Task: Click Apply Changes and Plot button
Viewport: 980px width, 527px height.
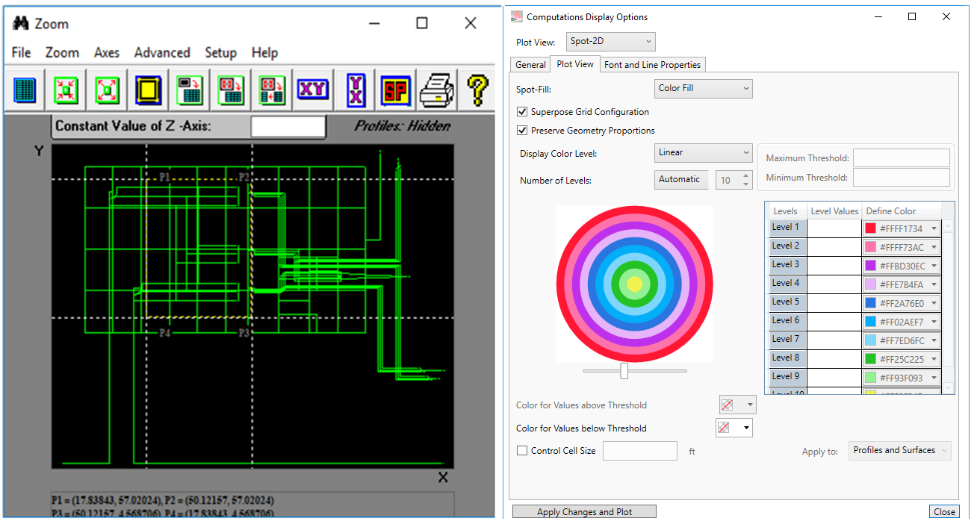Action: point(584,512)
